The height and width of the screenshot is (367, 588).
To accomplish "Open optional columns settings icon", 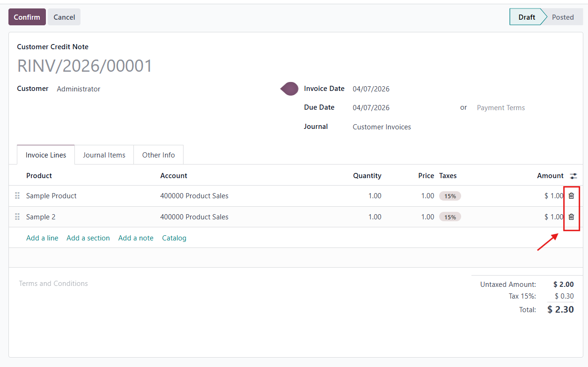I will pos(573,176).
